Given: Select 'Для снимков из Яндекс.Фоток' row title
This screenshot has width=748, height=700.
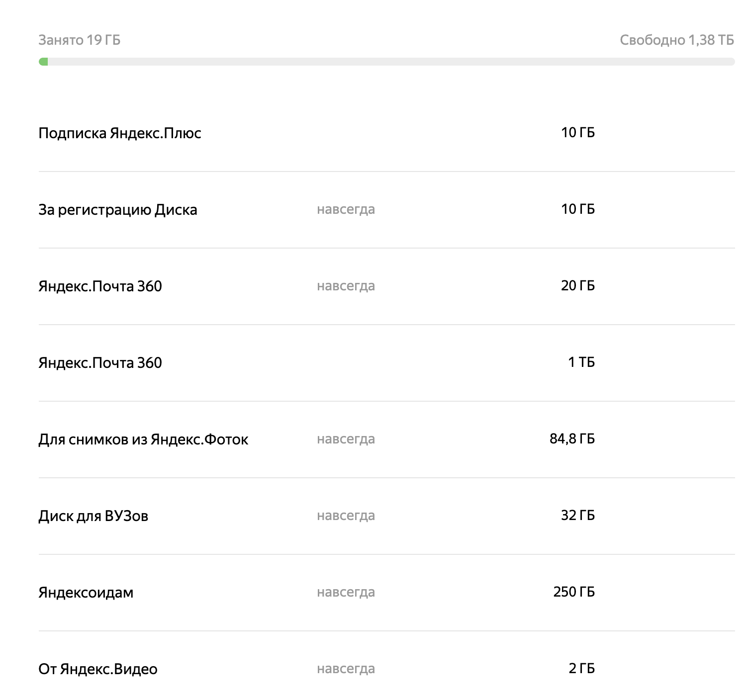Looking at the screenshot, I should coord(143,439).
